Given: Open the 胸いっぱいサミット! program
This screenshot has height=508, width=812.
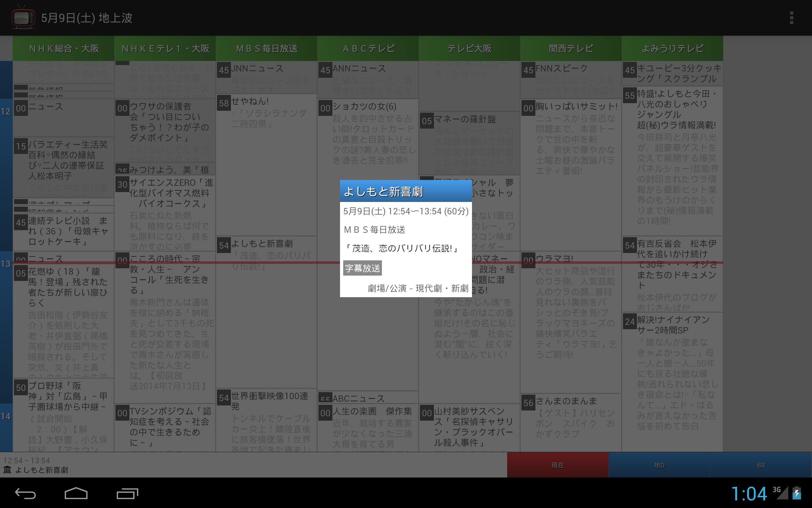Looking at the screenshot, I should click(x=571, y=175).
